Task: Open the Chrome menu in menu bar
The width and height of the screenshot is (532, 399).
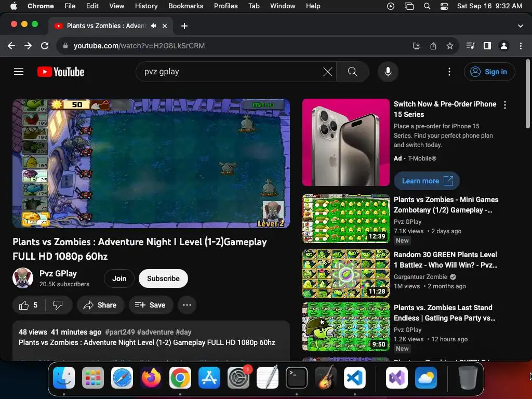Action: [41, 6]
